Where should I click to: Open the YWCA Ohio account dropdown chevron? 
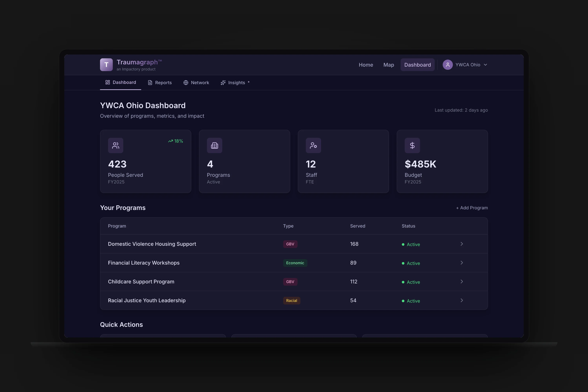pos(485,65)
